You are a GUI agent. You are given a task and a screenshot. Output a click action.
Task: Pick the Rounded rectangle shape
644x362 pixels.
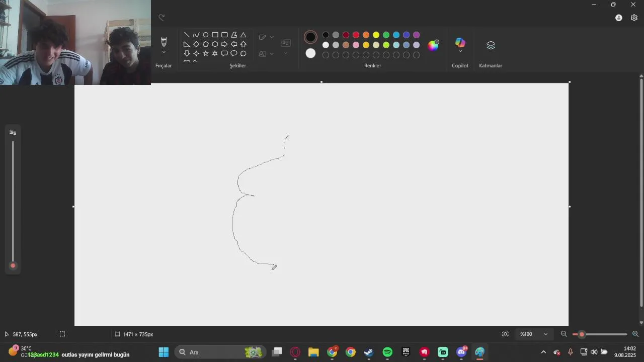[224, 35]
